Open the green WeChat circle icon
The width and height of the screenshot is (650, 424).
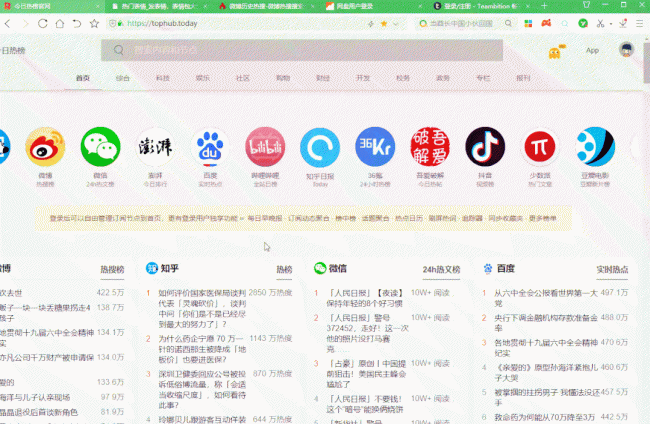(100, 147)
